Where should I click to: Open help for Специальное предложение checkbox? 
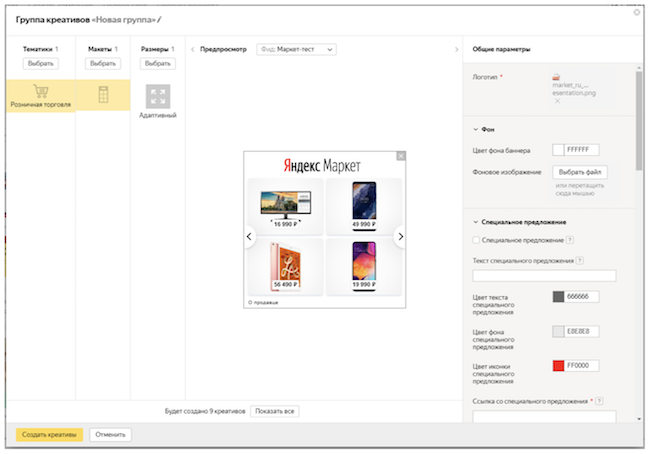pos(570,240)
